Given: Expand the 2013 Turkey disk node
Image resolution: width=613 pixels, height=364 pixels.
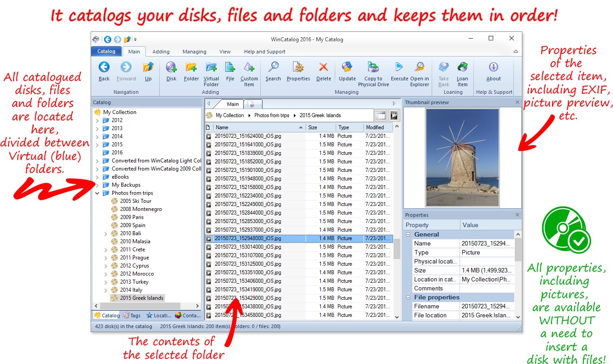Looking at the screenshot, I should (x=106, y=282).
